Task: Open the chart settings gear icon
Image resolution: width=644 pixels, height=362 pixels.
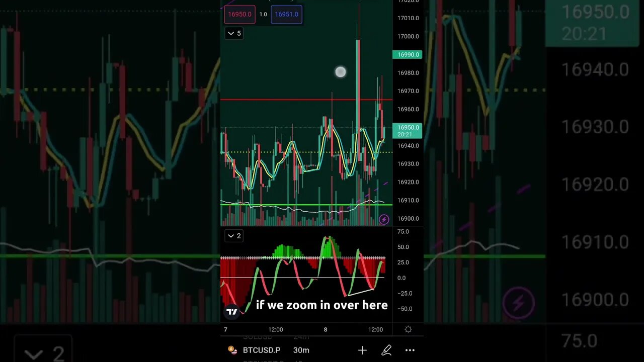Action: click(x=408, y=329)
